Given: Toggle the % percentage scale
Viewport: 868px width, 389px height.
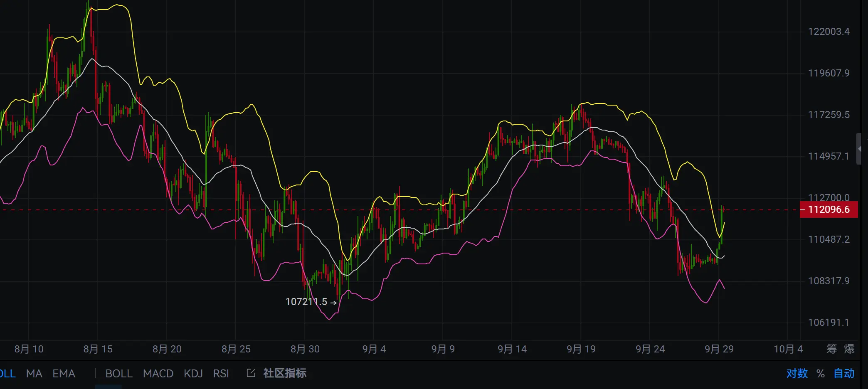Looking at the screenshot, I should pyautogui.click(x=821, y=373).
